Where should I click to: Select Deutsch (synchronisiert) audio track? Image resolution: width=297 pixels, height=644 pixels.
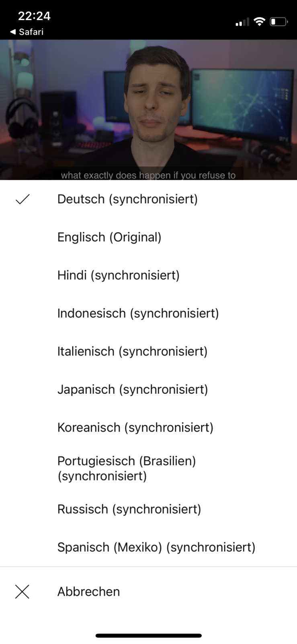pos(148,199)
